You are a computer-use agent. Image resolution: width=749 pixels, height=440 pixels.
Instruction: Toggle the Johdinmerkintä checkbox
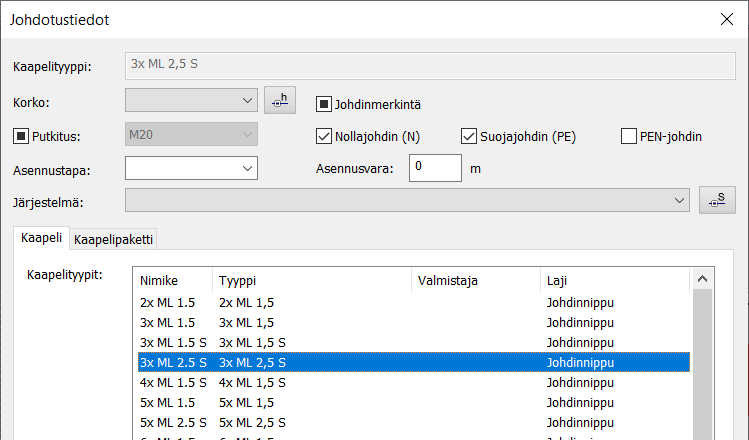[324, 103]
